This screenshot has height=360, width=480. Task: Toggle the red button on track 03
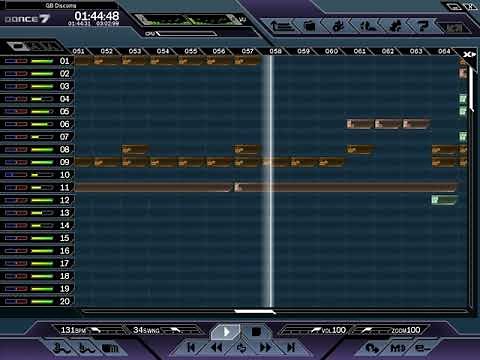pos(22,86)
